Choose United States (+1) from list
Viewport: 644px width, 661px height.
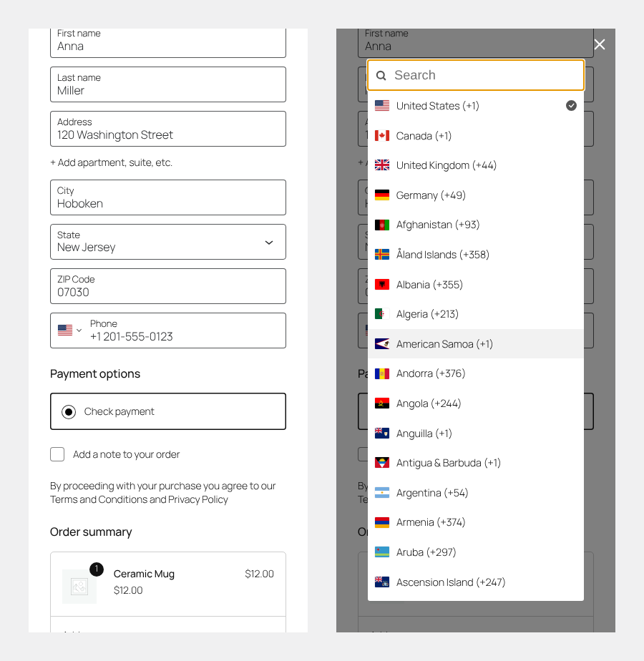coord(476,106)
